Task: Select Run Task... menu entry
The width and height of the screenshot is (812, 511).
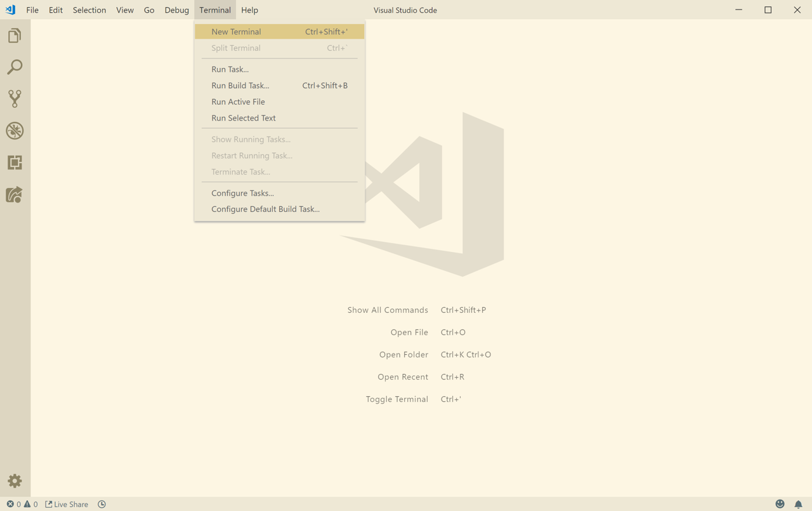Action: 280,69
